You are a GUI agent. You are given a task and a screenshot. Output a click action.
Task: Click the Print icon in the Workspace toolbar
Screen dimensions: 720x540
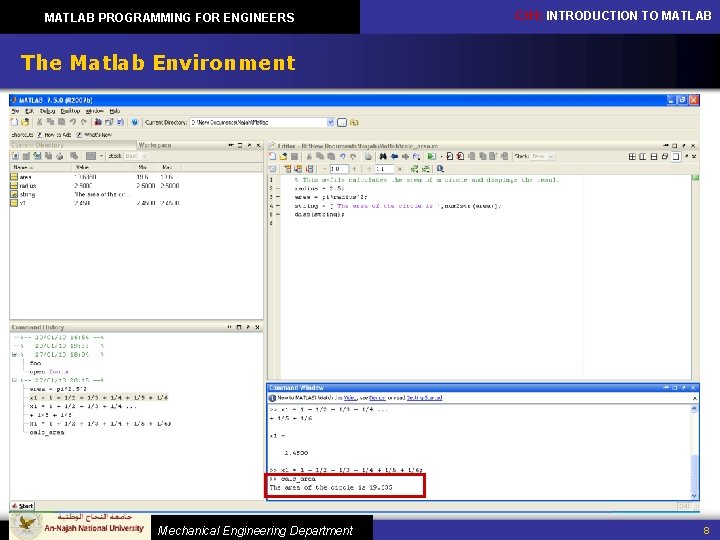click(x=60, y=156)
